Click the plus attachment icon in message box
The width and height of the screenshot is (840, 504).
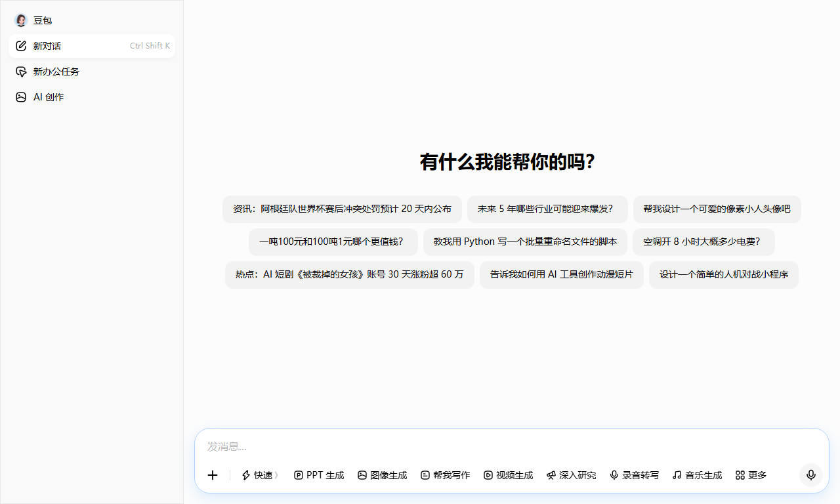(x=213, y=475)
